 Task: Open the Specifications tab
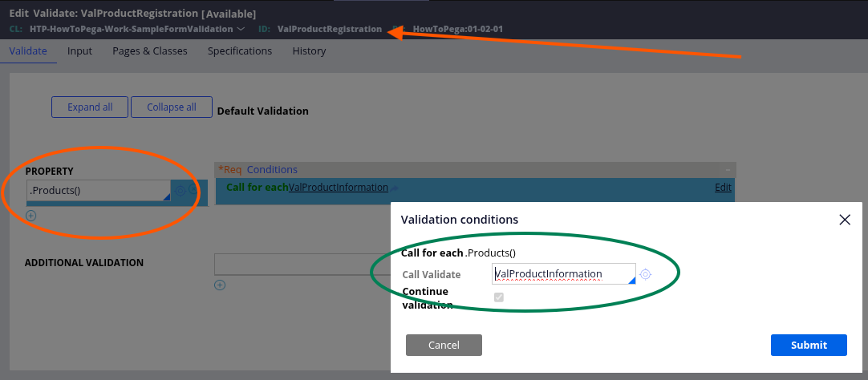click(x=240, y=51)
